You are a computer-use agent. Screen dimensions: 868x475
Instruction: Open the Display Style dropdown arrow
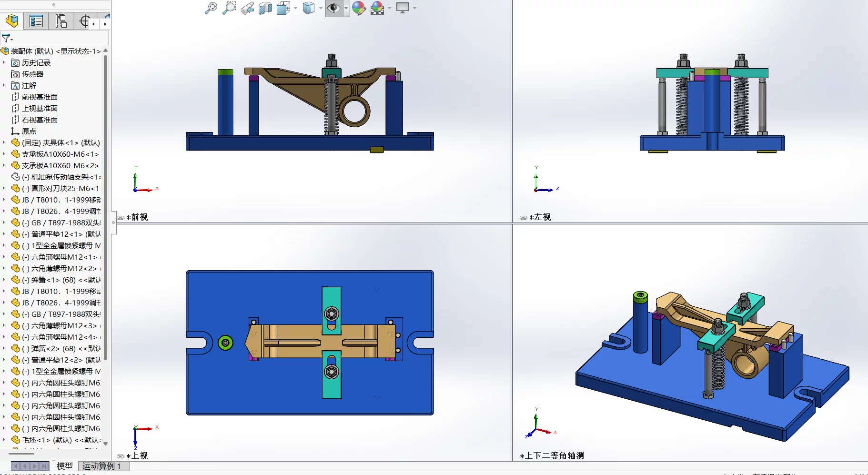(320, 8)
